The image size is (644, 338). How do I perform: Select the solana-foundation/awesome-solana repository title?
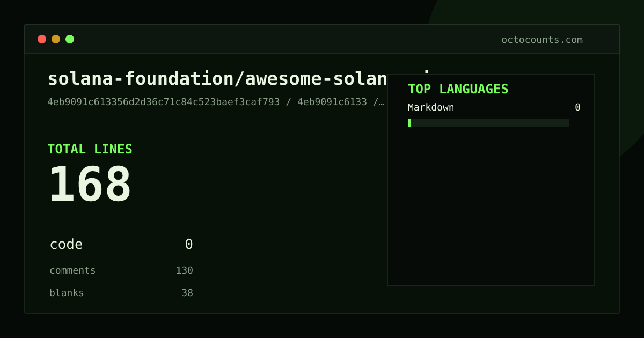click(217, 79)
